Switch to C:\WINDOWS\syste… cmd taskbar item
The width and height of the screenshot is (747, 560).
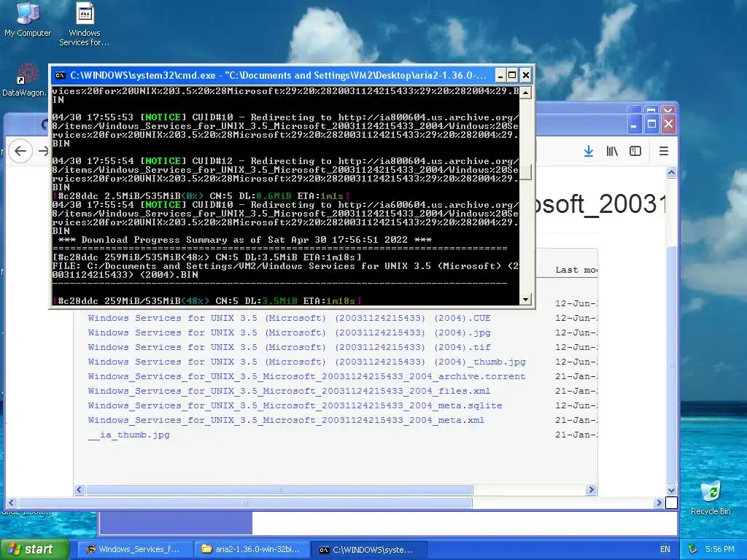[x=368, y=549]
